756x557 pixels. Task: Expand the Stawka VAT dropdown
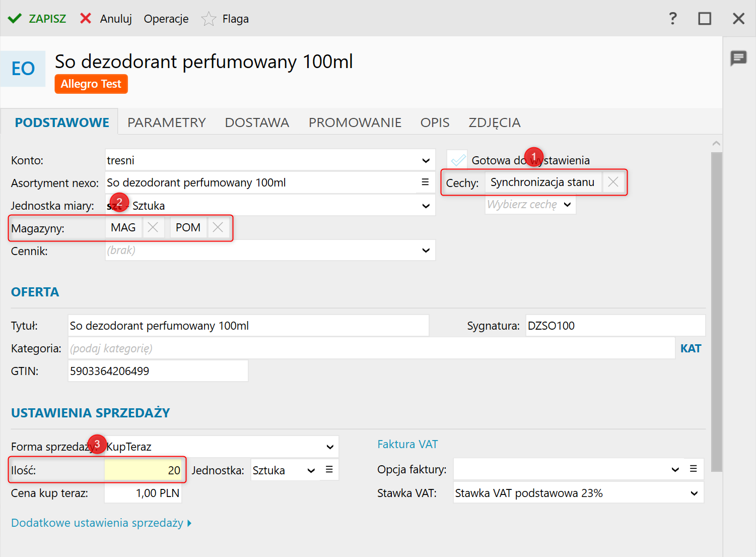point(694,493)
